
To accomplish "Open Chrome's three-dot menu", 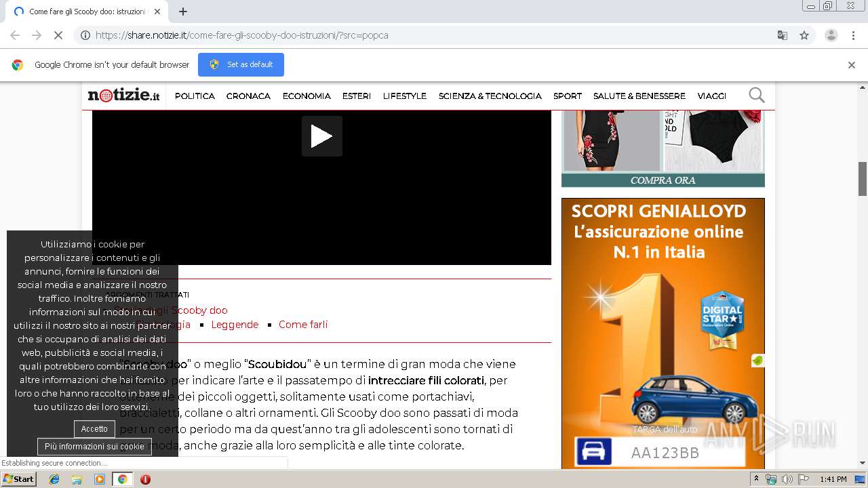I will click(854, 35).
